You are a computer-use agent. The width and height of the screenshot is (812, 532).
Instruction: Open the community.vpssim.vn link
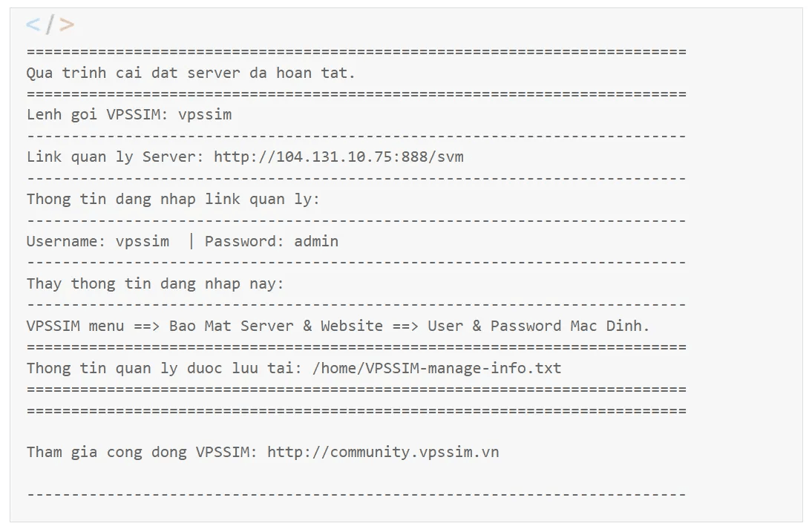[383, 452]
